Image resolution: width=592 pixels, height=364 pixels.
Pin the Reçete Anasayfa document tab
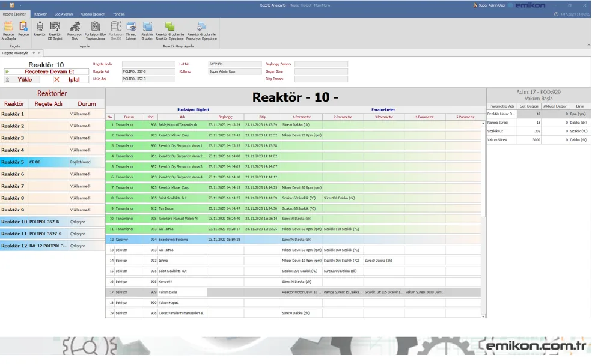[x=34, y=53]
